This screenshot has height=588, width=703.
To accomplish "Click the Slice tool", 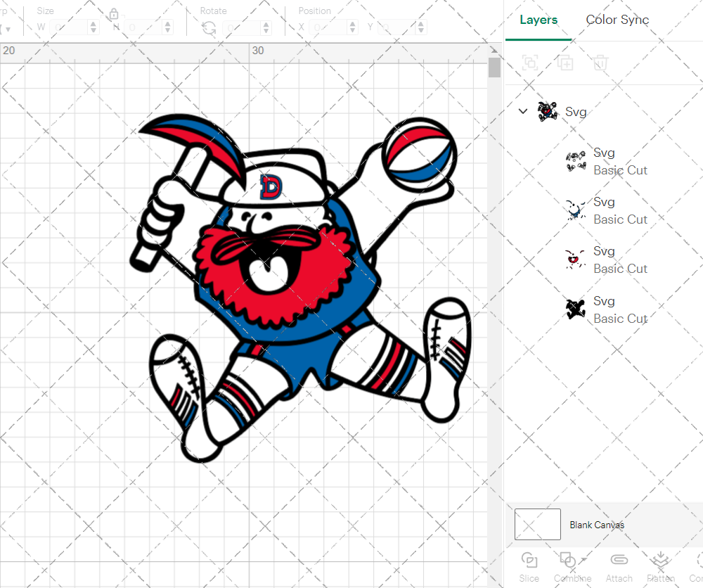I will (x=529, y=567).
